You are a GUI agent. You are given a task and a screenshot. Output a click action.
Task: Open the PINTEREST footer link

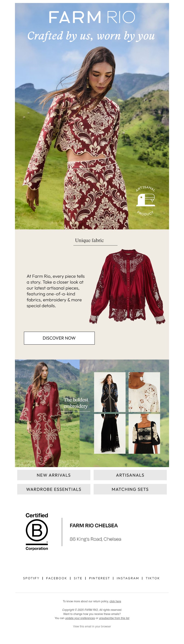pos(99,578)
